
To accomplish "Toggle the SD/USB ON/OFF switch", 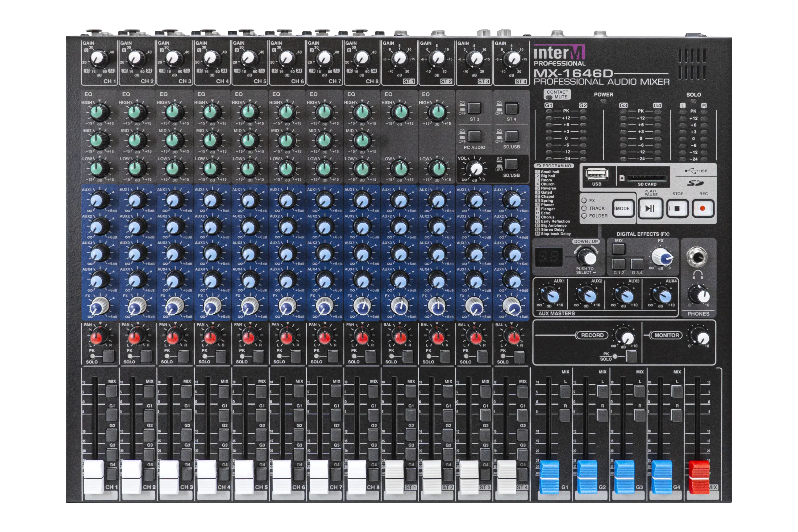I will click(512, 136).
